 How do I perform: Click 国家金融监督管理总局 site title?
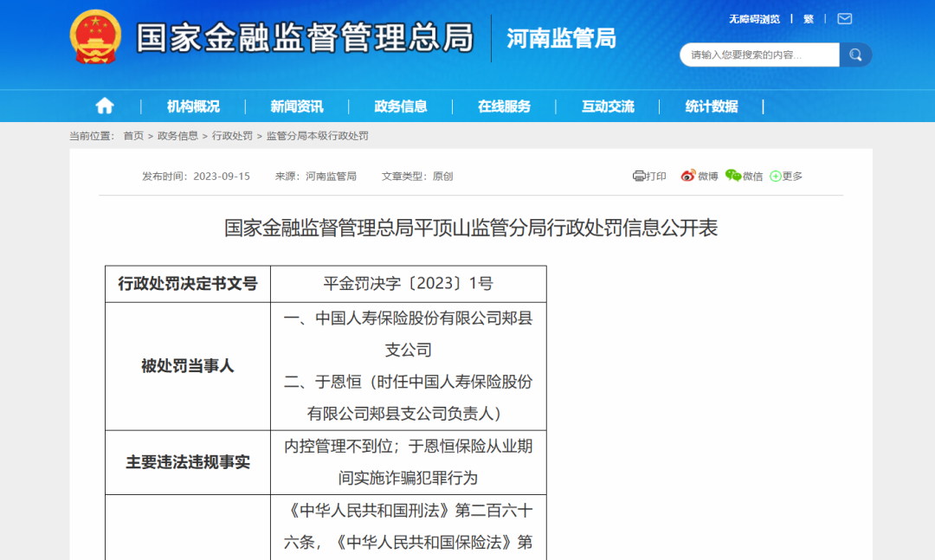tap(305, 37)
